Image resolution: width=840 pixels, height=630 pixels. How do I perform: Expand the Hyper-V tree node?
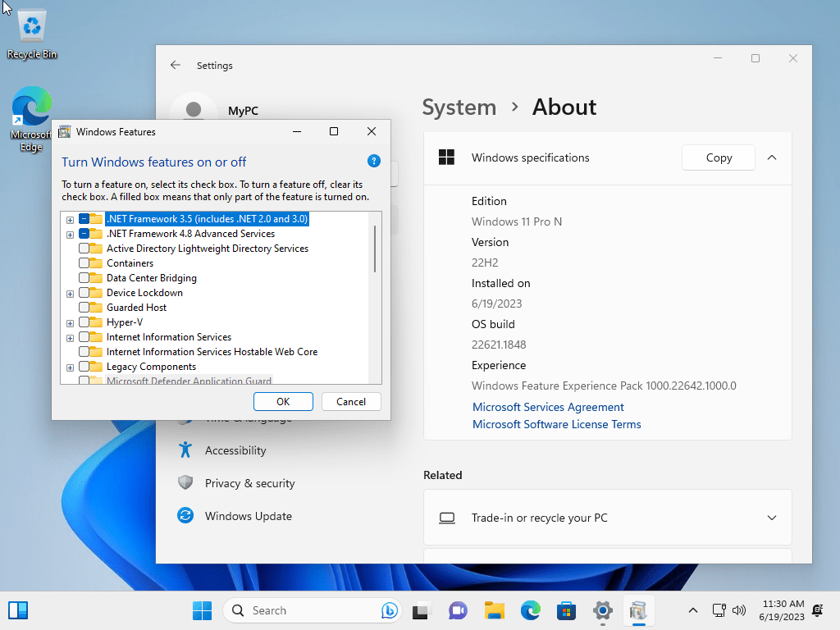click(70, 323)
